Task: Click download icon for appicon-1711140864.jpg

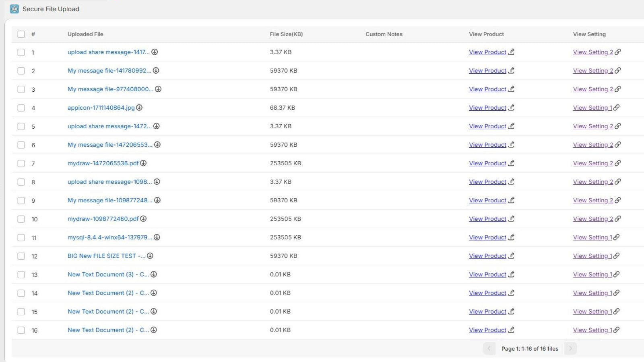Action: (139, 107)
